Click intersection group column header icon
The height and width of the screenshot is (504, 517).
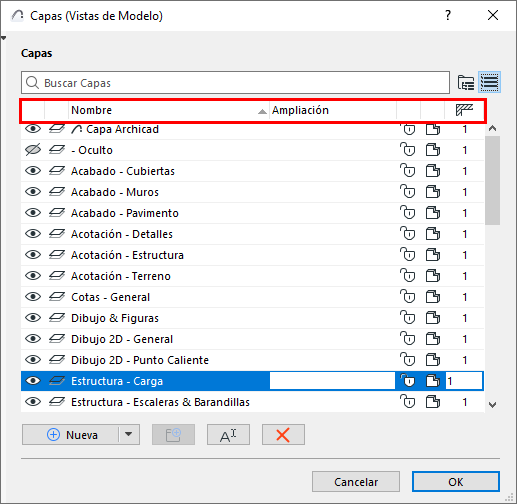point(464,110)
